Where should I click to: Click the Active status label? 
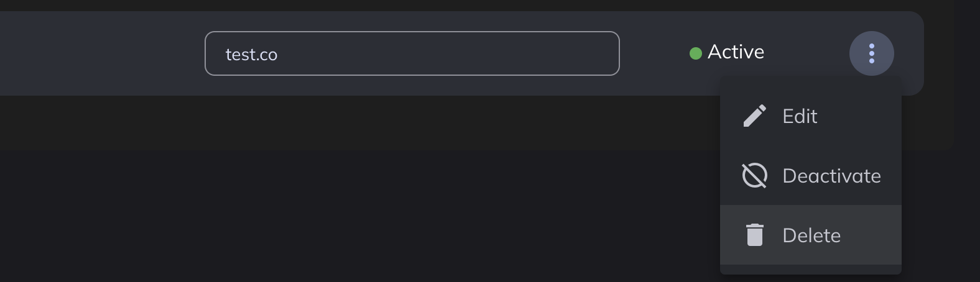pos(736,52)
